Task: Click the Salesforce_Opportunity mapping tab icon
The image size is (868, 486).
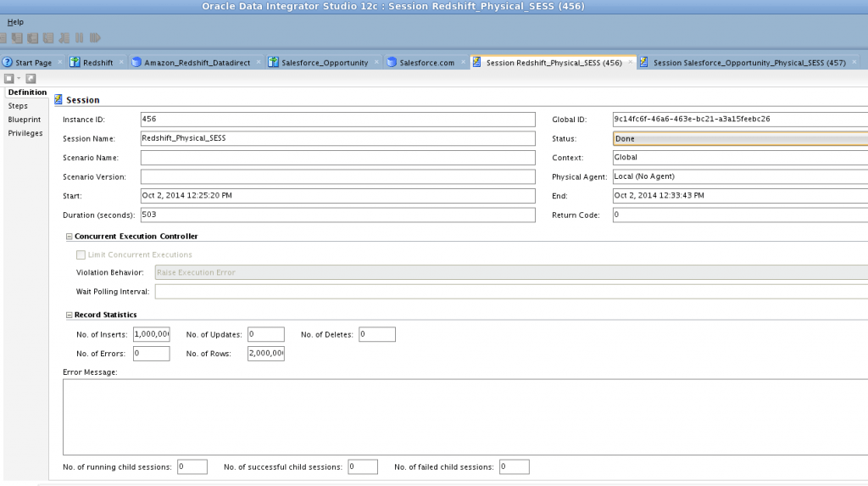Action: (x=274, y=63)
